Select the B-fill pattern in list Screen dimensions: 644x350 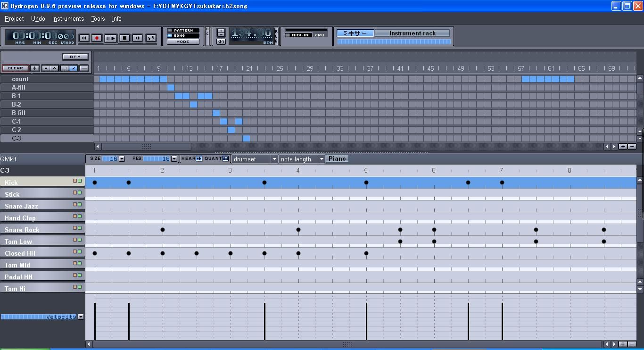47,113
